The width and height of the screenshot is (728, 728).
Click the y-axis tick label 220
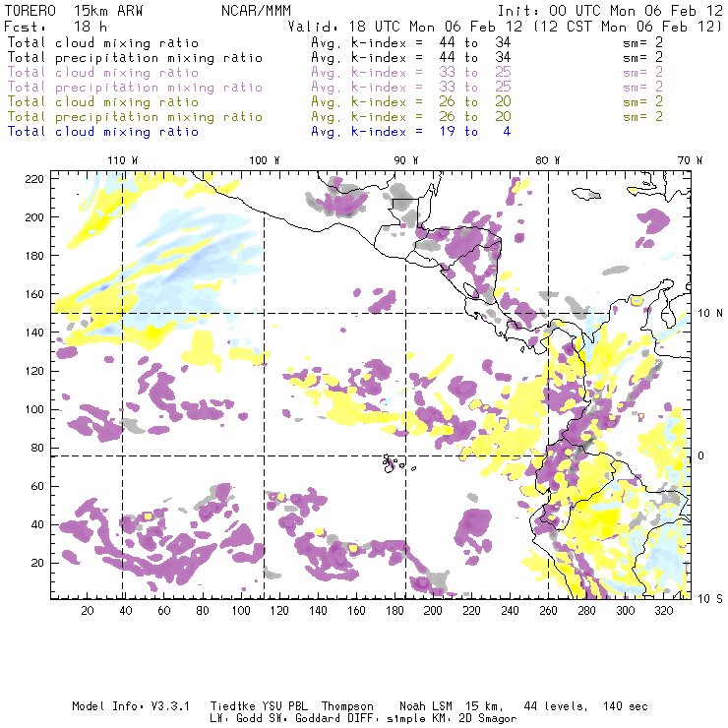click(x=35, y=178)
